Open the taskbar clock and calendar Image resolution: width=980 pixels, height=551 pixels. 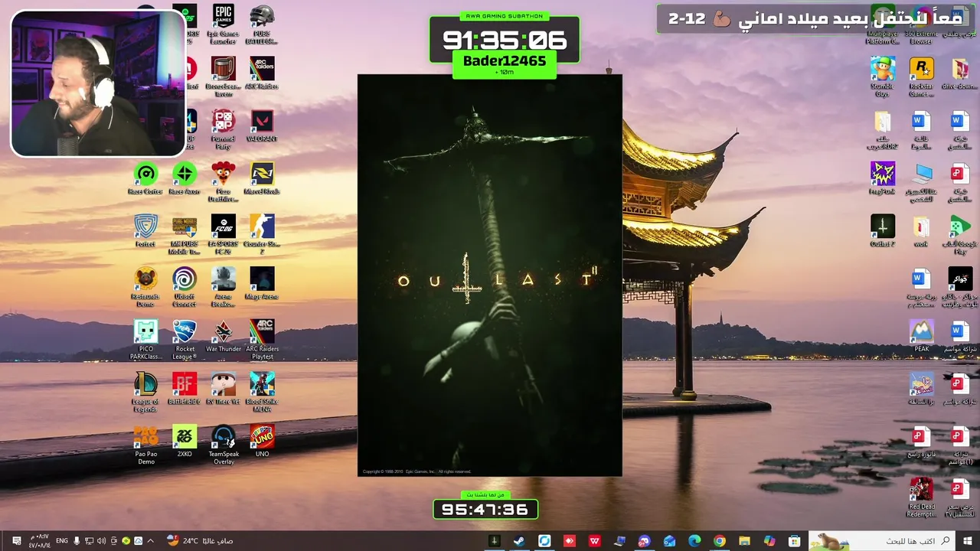(x=39, y=541)
